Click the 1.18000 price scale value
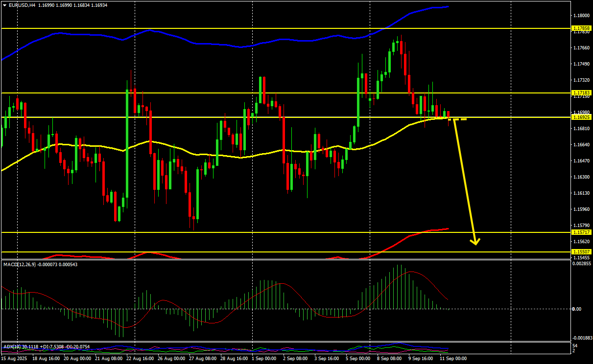Viewport: 593px width, 364px height. [x=582, y=15]
